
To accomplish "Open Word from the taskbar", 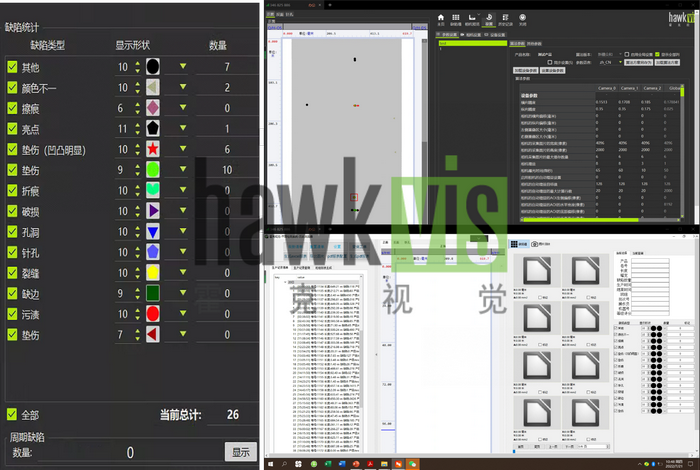I will pyautogui.click(x=342, y=464).
